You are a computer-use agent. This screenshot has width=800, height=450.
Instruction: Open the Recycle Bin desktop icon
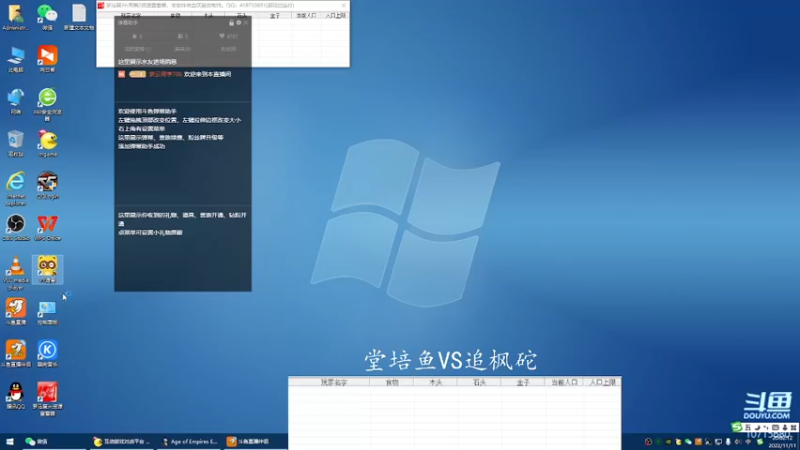pyautogui.click(x=16, y=143)
